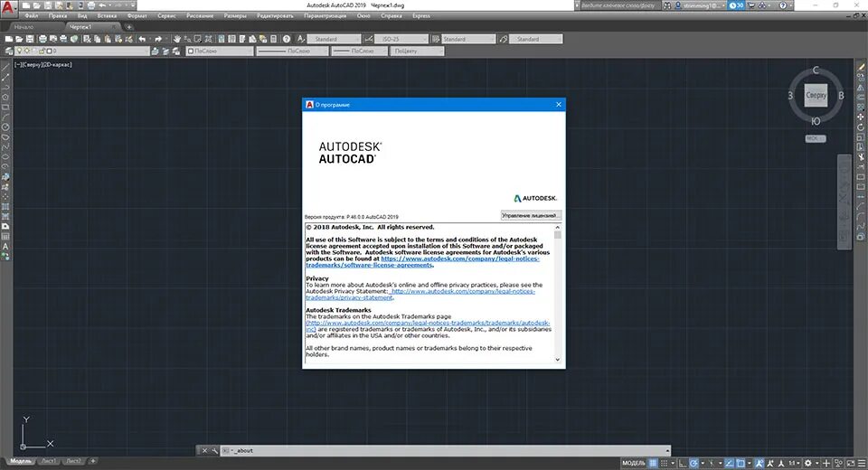The image size is (868, 470).
Task: Click the Save icon in quick access toolbar
Action: tap(48, 5)
